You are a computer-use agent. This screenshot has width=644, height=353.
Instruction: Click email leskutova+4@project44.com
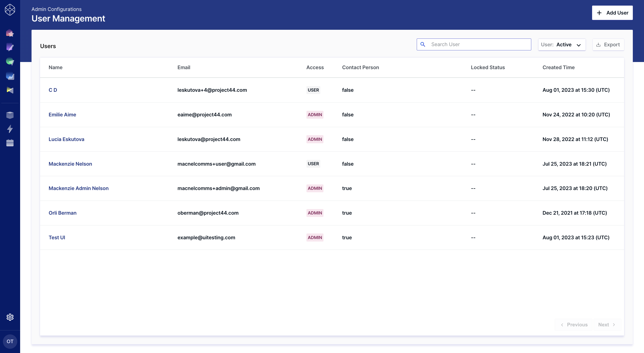click(x=212, y=90)
